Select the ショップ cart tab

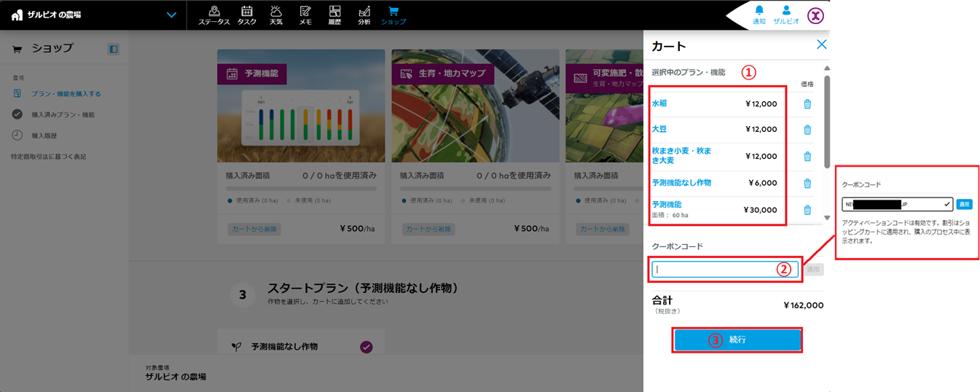393,15
